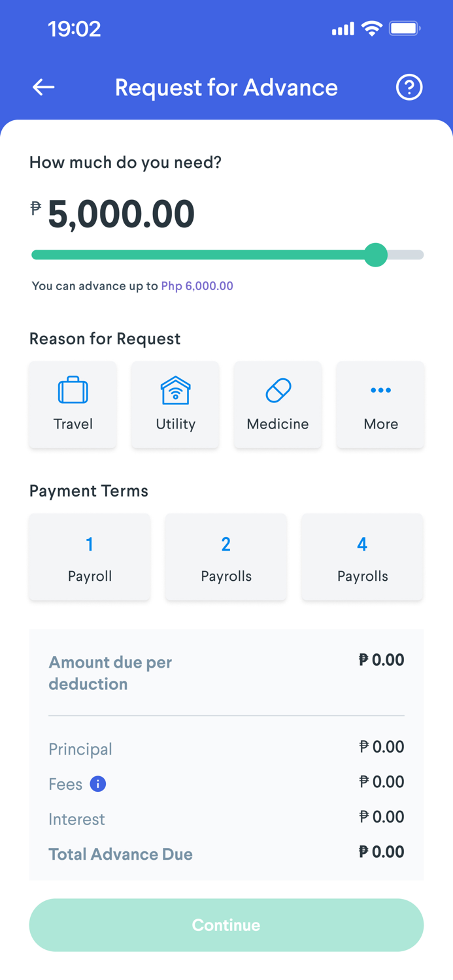This screenshot has width=453, height=980.
Task: Choose the 4 Payrolls payment term
Action: coord(362,557)
